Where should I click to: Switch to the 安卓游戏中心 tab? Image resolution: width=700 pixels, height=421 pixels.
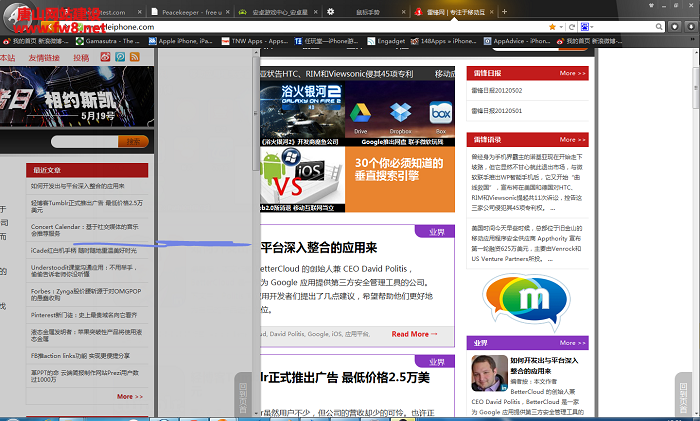click(x=277, y=12)
